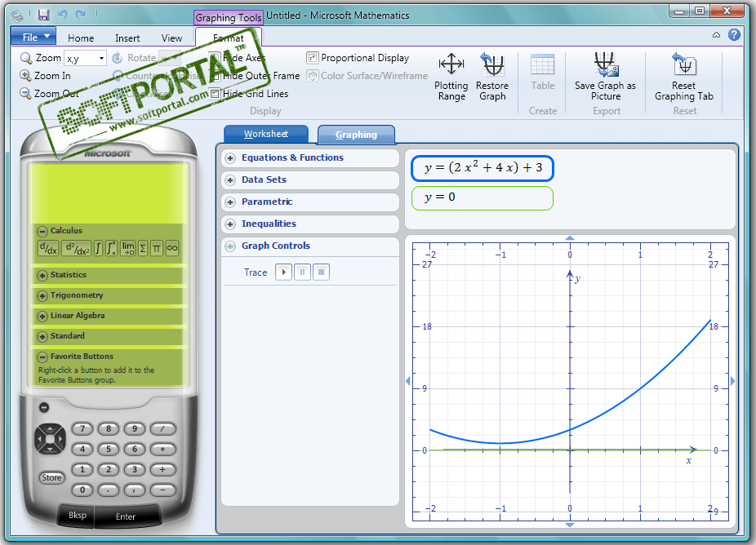
Task: Open the File menu dropdown
Action: [x=33, y=37]
